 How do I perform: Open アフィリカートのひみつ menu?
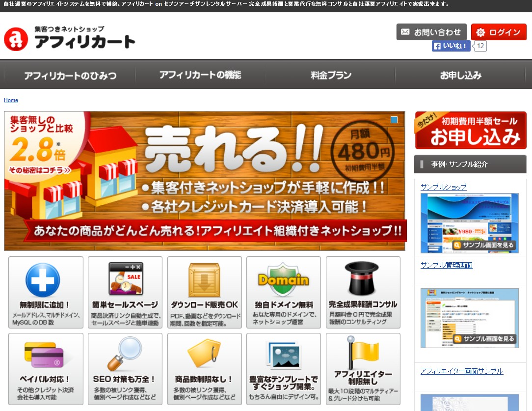click(70, 75)
